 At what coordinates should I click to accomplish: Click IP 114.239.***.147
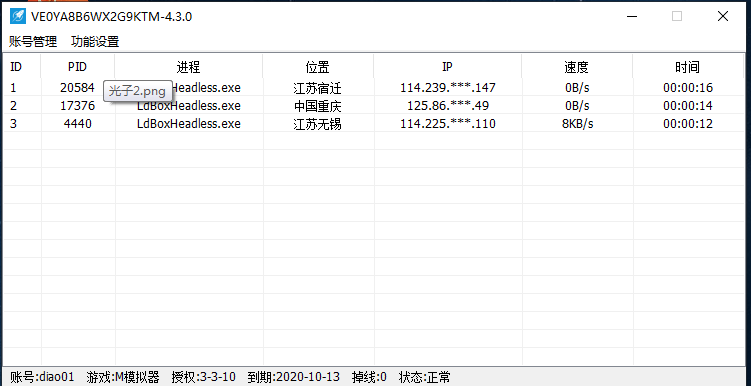coord(448,88)
